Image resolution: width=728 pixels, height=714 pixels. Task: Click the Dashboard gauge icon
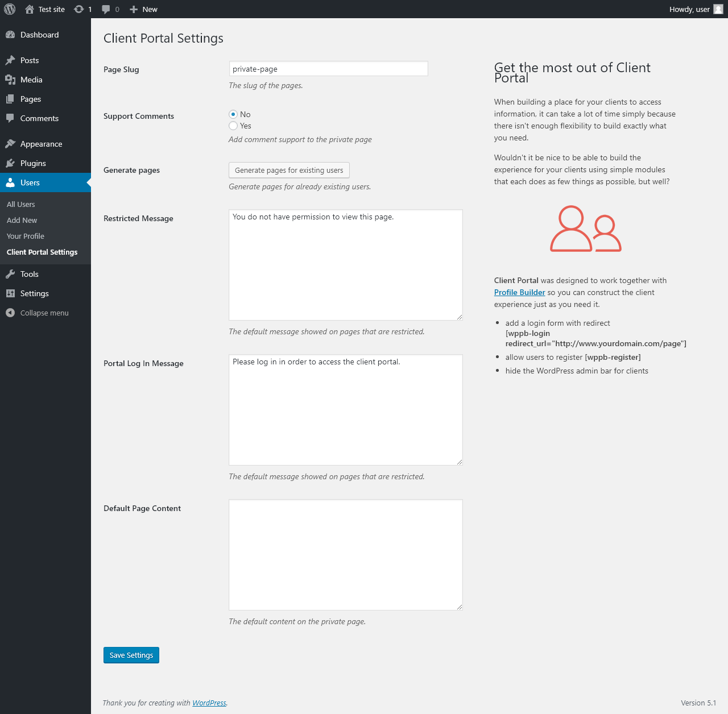[x=10, y=35]
